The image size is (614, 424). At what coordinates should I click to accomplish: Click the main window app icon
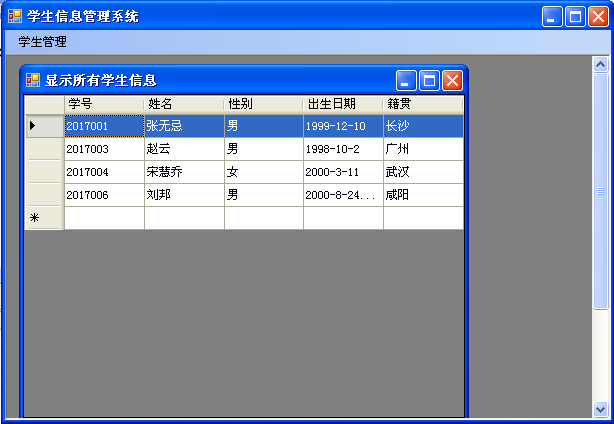point(15,16)
